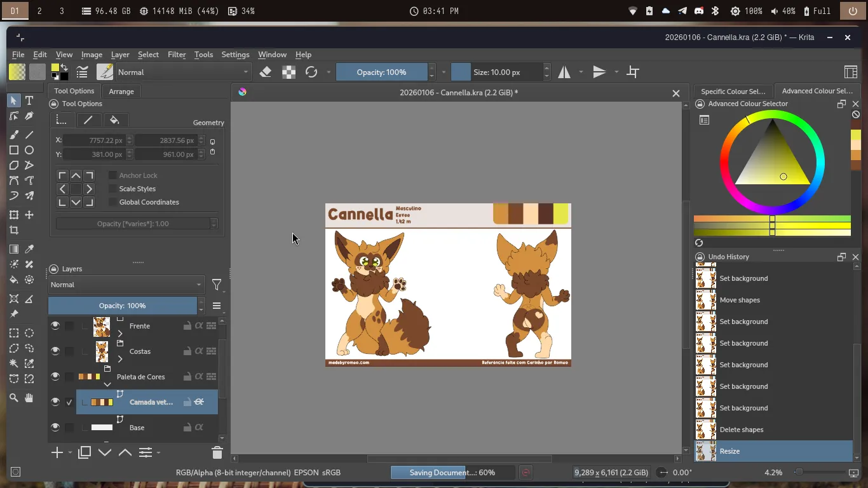868x488 pixels.
Task: Switch to the Arrange tab
Action: coord(121,91)
